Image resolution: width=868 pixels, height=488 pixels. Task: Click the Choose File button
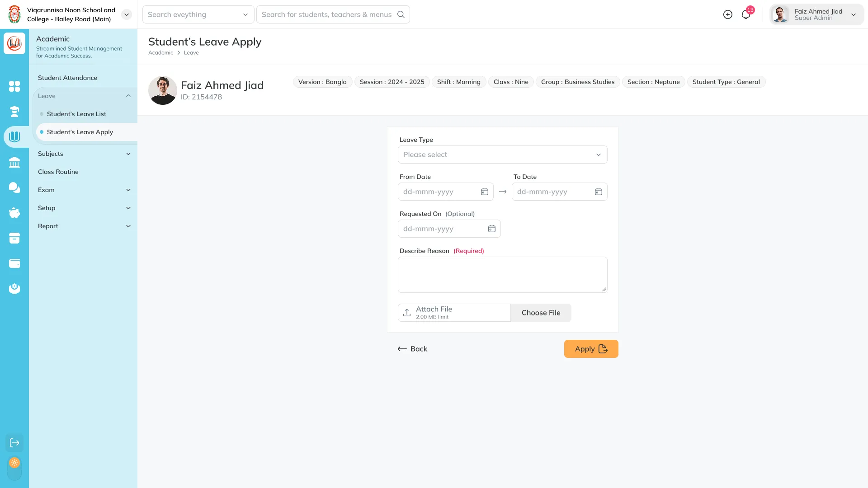pos(541,313)
